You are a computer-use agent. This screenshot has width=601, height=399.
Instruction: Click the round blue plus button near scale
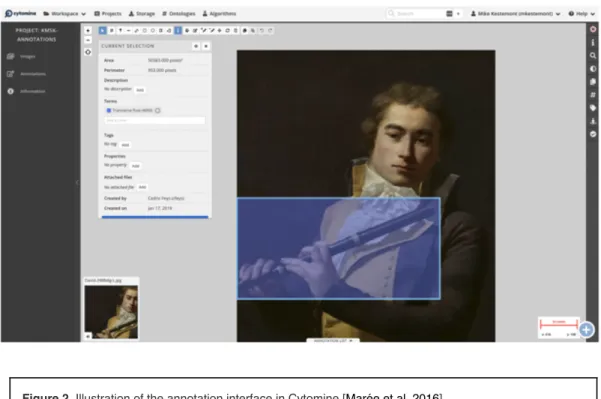586,330
